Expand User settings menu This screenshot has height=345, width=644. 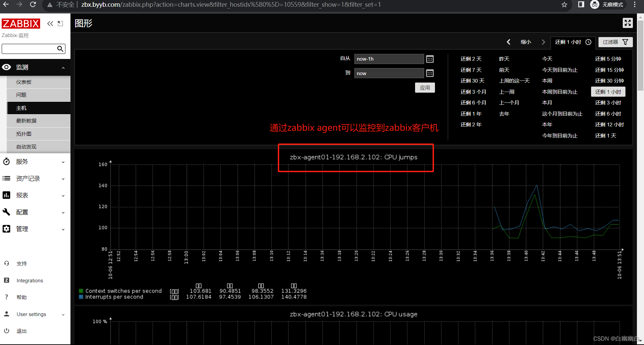(x=35, y=314)
